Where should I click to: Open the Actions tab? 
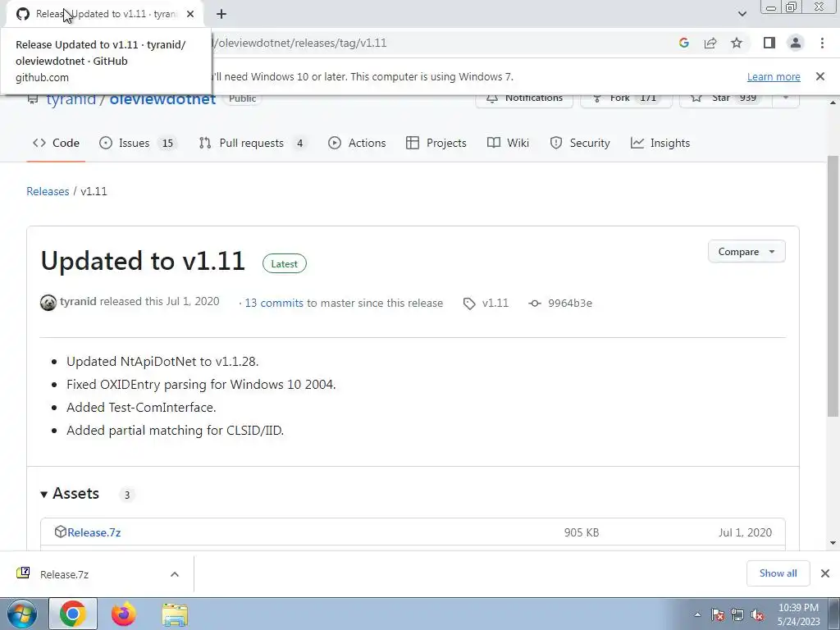coord(357,143)
